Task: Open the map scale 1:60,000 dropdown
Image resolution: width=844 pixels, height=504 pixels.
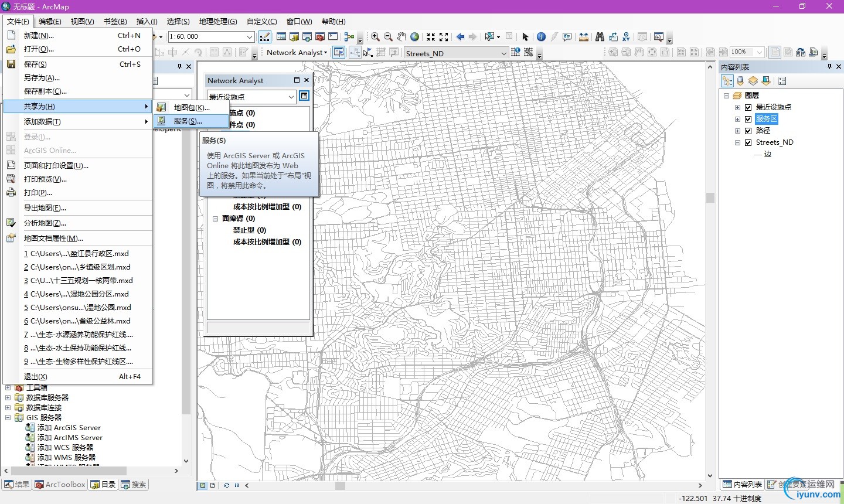Action: point(250,37)
